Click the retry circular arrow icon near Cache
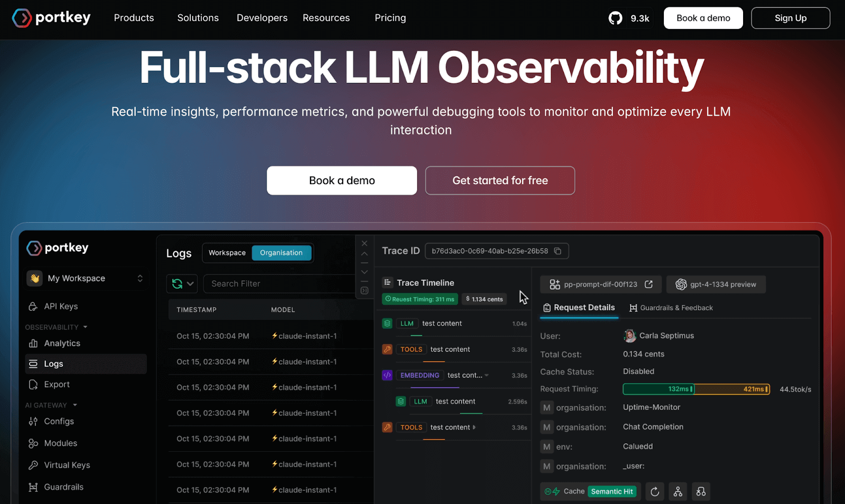This screenshot has height=504, width=845. pyautogui.click(x=655, y=492)
